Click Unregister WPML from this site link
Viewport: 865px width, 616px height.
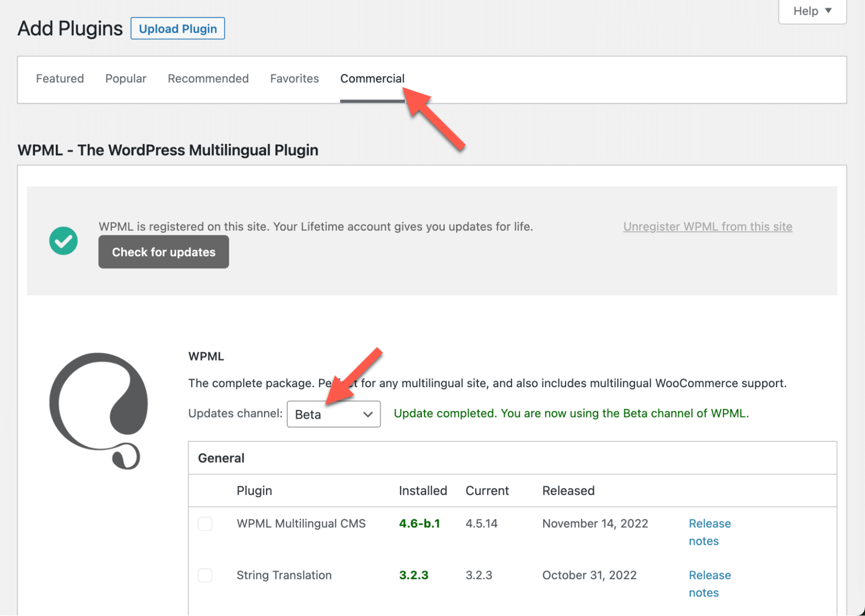pos(707,226)
